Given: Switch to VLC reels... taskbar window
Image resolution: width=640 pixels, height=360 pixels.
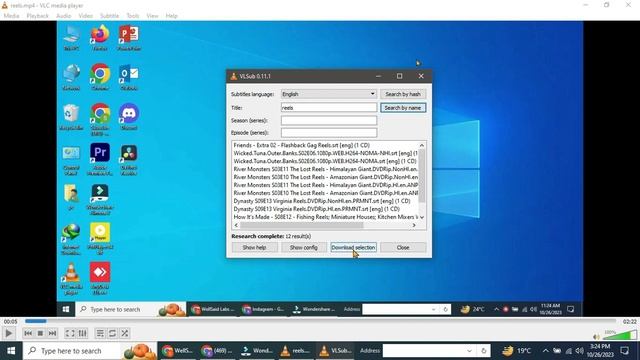Looking at the screenshot, I should 296,351.
